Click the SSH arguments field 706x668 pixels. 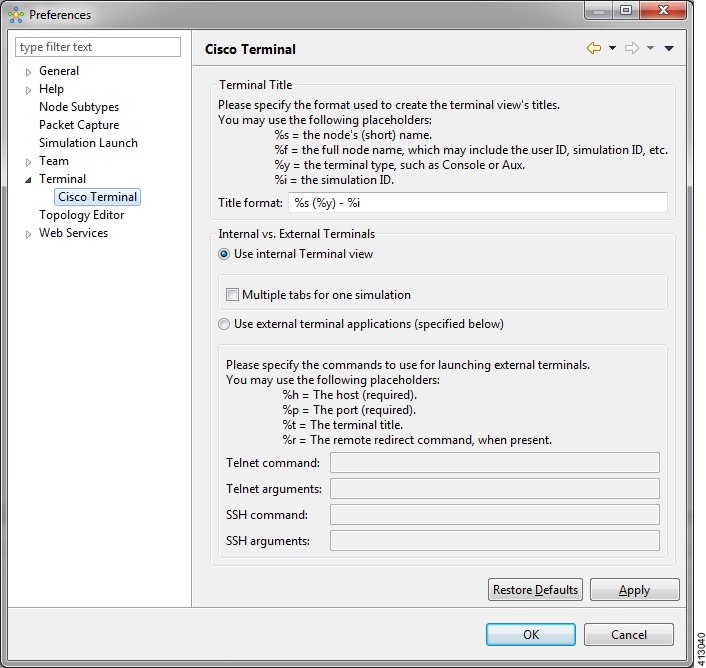point(495,541)
